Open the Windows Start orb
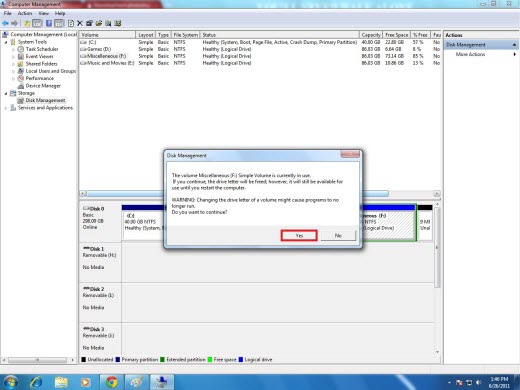This screenshot has height=390, width=520. pyautogui.click(x=10, y=382)
